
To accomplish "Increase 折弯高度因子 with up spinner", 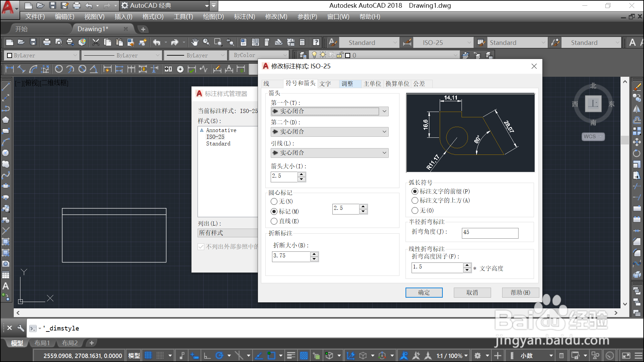I will (x=467, y=265).
